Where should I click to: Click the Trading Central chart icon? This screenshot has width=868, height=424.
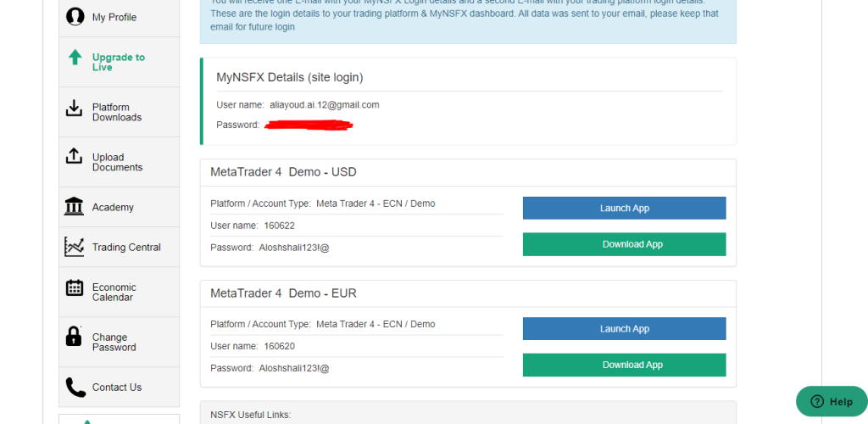click(75, 247)
